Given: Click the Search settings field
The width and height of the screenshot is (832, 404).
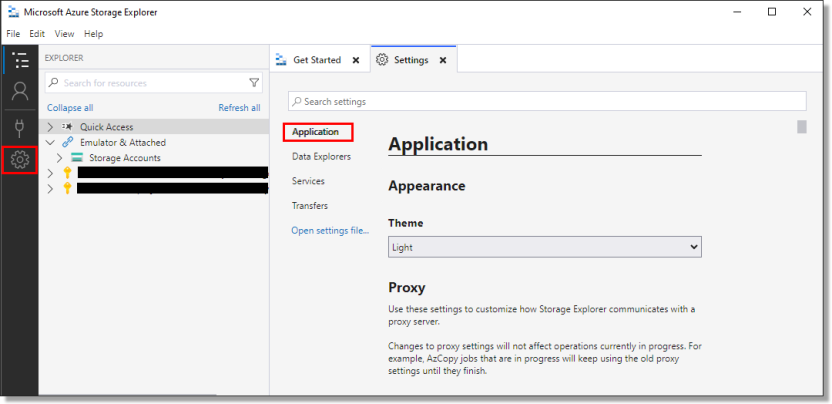Looking at the screenshot, I should pyautogui.click(x=547, y=101).
